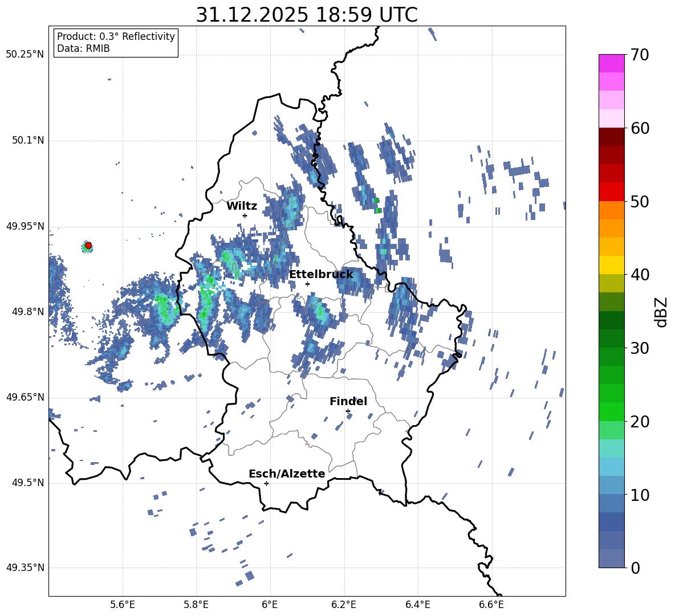Click the timestamp title 31.12.2025 18:59 UTC
Viewport: 675px width, 616px height.
coord(307,15)
